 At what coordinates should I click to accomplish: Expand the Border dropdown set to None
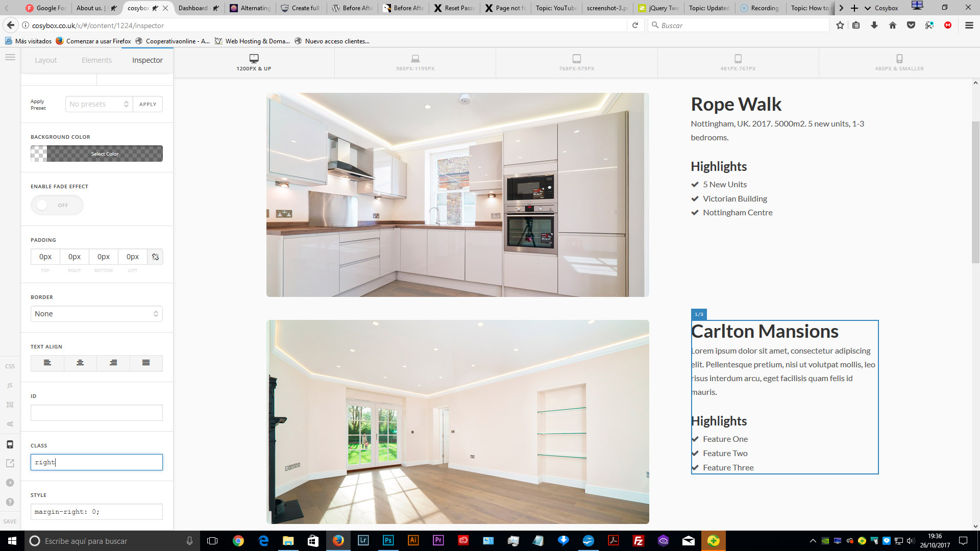(96, 314)
